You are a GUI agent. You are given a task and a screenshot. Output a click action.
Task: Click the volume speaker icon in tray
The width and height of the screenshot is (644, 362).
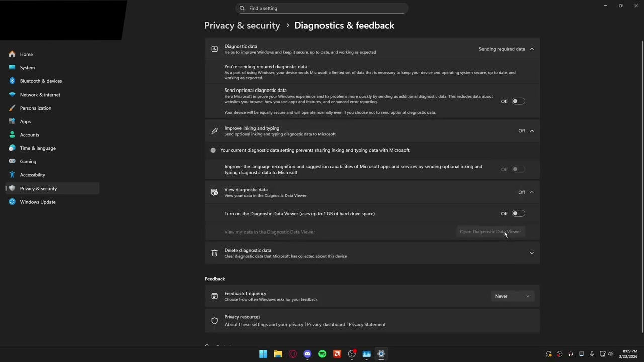click(x=611, y=354)
